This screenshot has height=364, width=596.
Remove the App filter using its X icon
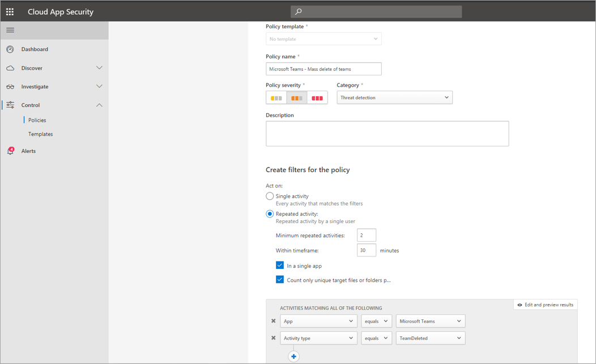coord(274,320)
